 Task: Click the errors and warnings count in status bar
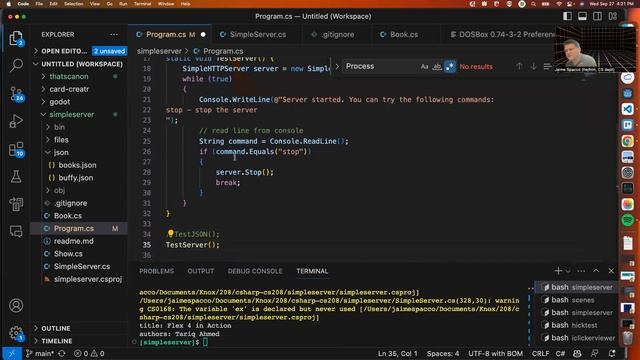click(89, 353)
